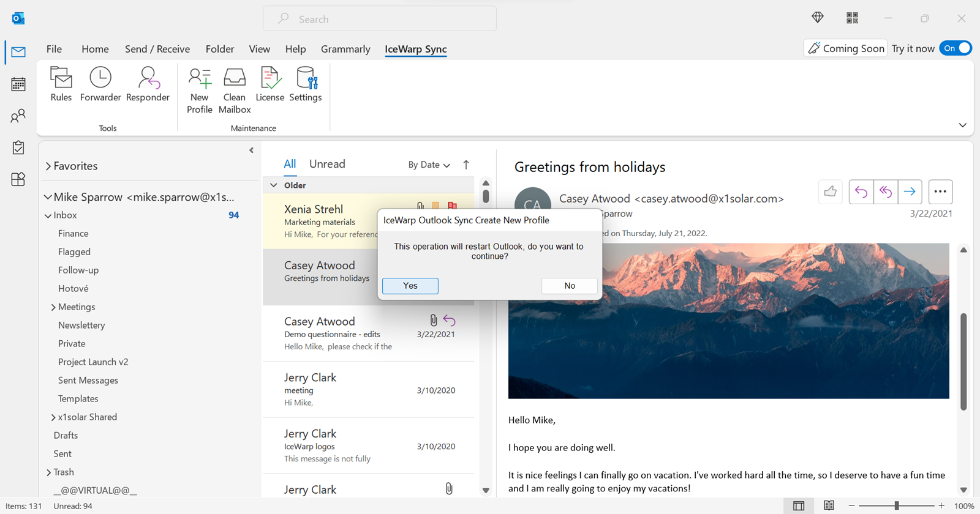This screenshot has width=980, height=514.
Task: Open the Drafts folder
Action: click(x=66, y=436)
